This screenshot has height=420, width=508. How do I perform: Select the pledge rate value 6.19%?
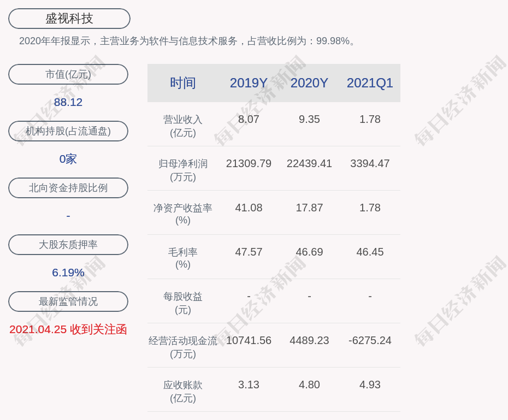(x=68, y=273)
